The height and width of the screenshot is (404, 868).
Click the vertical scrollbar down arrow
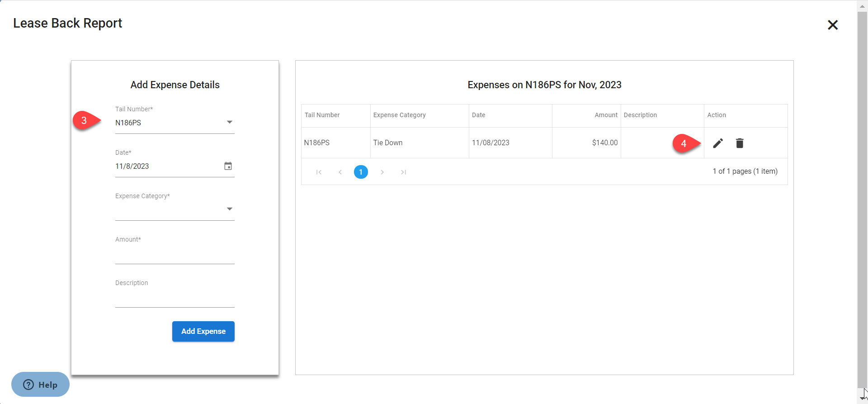(x=862, y=397)
